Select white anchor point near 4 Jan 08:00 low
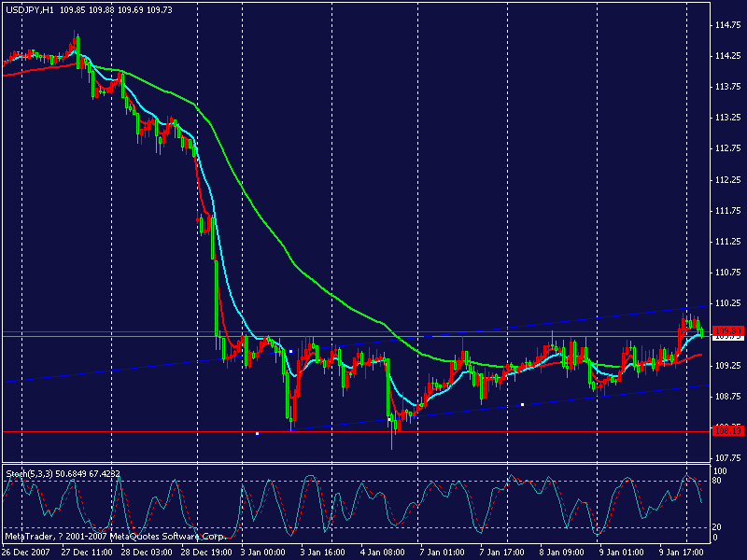Screen dimensions: 747x560 click(x=389, y=419)
